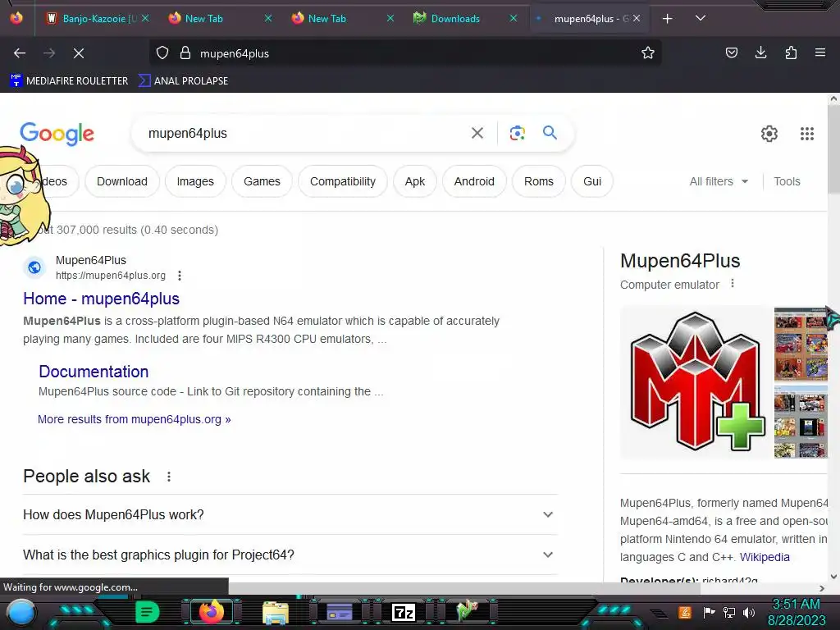Close the Downloads tab
The height and width of the screenshot is (630, 840).
coord(514,18)
